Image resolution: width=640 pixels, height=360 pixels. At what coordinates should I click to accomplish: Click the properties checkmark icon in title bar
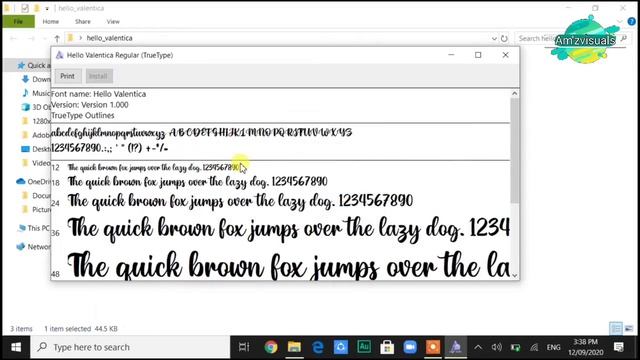pos(25,8)
